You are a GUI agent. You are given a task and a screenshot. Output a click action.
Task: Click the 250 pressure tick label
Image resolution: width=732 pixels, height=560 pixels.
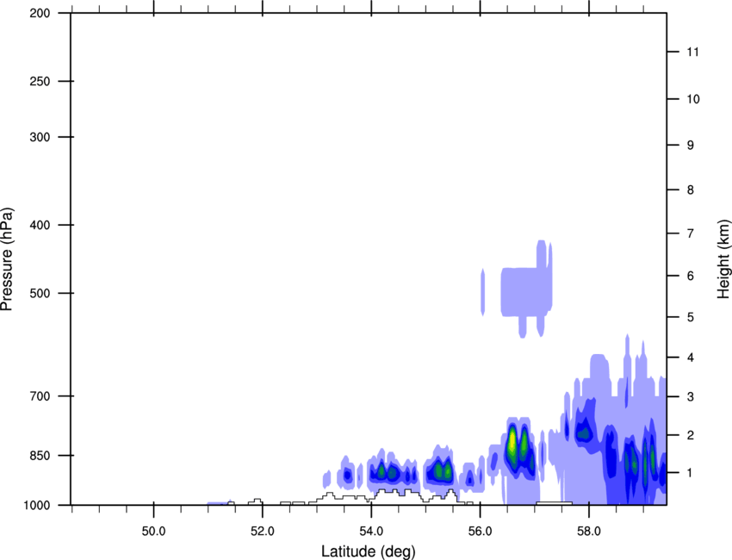(40, 81)
